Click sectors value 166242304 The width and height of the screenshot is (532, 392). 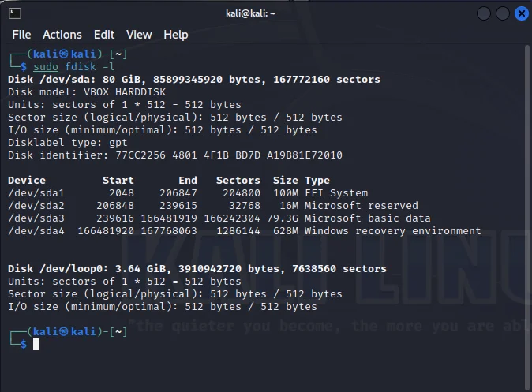click(x=232, y=218)
